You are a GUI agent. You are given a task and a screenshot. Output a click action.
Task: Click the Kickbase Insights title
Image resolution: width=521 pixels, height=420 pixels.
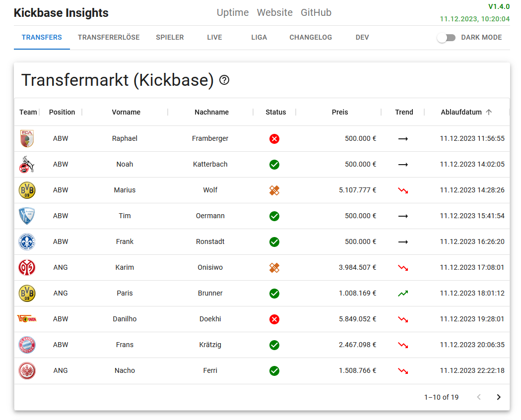61,13
